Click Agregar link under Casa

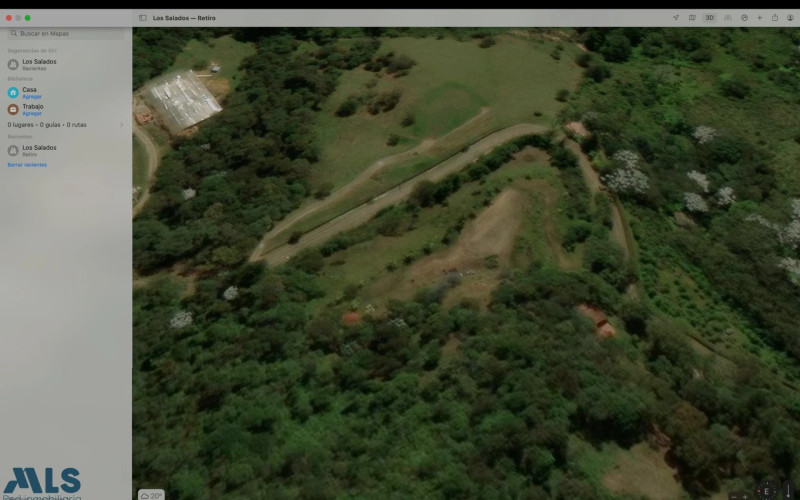coord(32,96)
